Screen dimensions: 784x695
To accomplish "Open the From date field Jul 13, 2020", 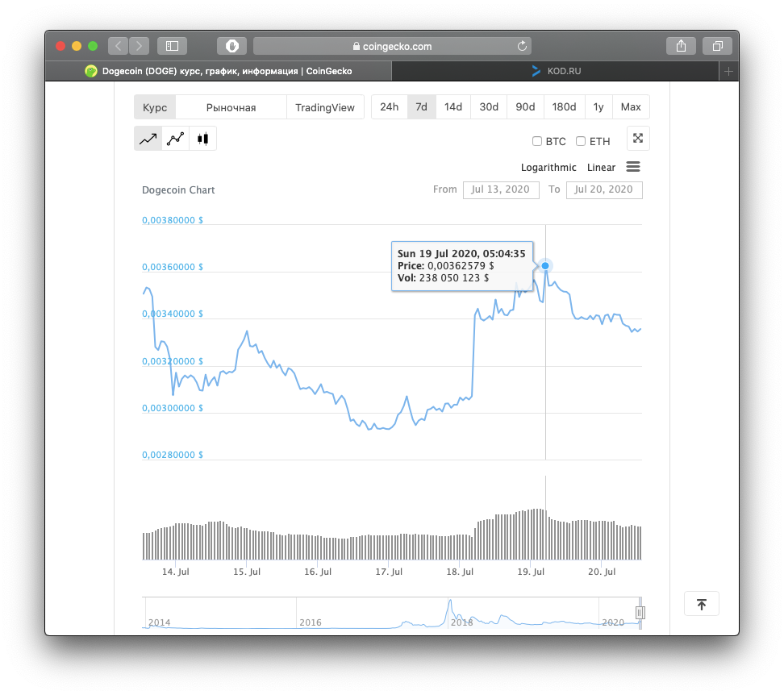I will pos(501,189).
